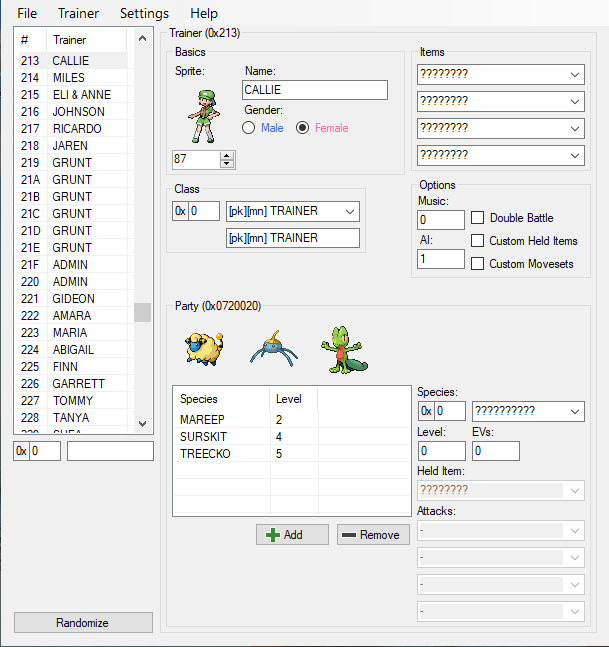
Task: Open the trainer Class dropdown
Action: click(x=350, y=212)
